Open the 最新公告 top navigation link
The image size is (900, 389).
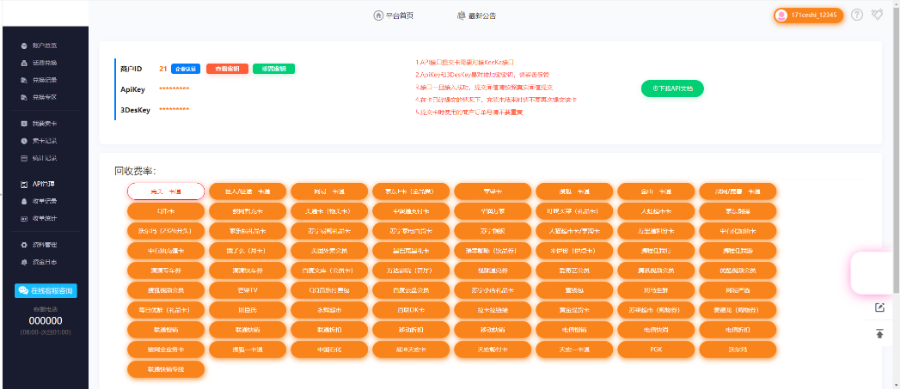point(476,15)
